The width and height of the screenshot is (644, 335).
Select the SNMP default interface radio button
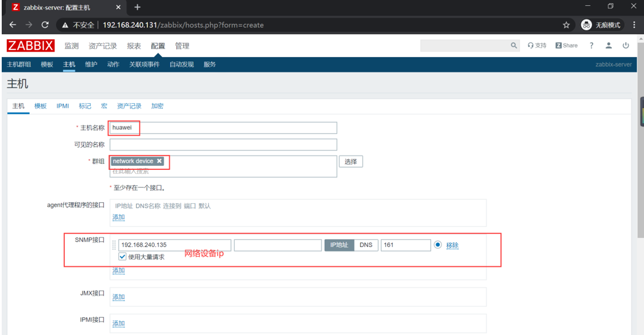click(438, 244)
